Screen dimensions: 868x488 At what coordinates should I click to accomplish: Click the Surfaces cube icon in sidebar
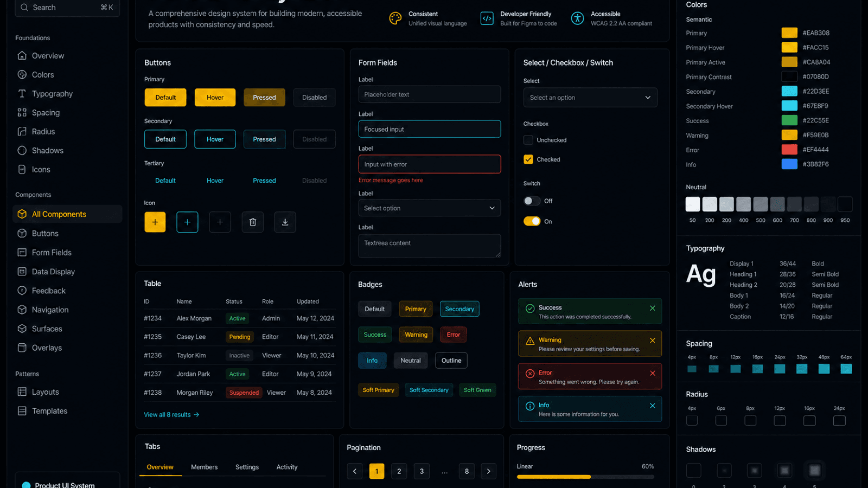pos(22,329)
